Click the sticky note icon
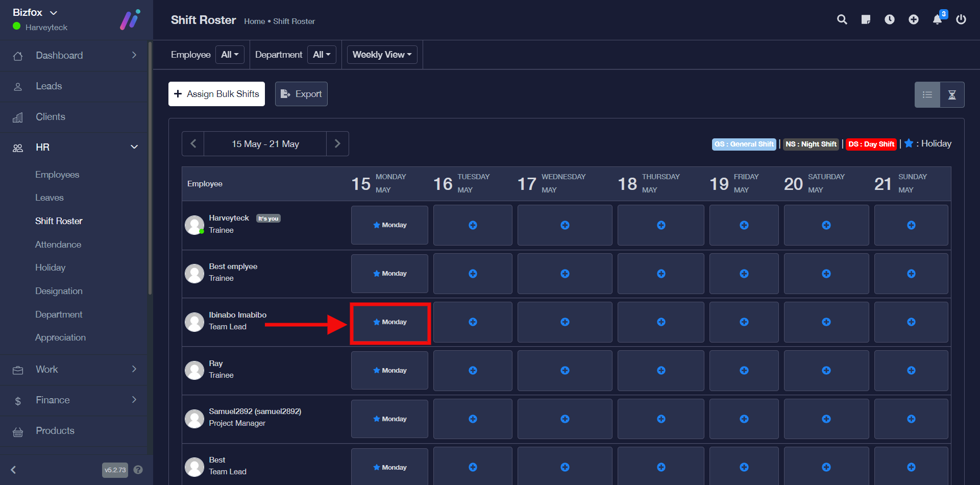This screenshot has width=980, height=485. 866,19
